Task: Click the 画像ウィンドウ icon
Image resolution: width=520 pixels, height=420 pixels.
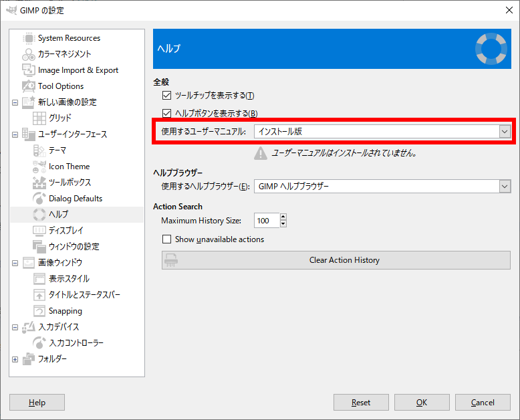Action: [x=29, y=263]
